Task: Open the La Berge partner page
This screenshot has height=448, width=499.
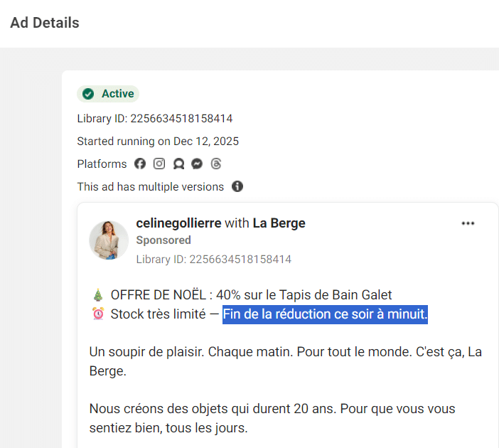Action: click(x=279, y=223)
